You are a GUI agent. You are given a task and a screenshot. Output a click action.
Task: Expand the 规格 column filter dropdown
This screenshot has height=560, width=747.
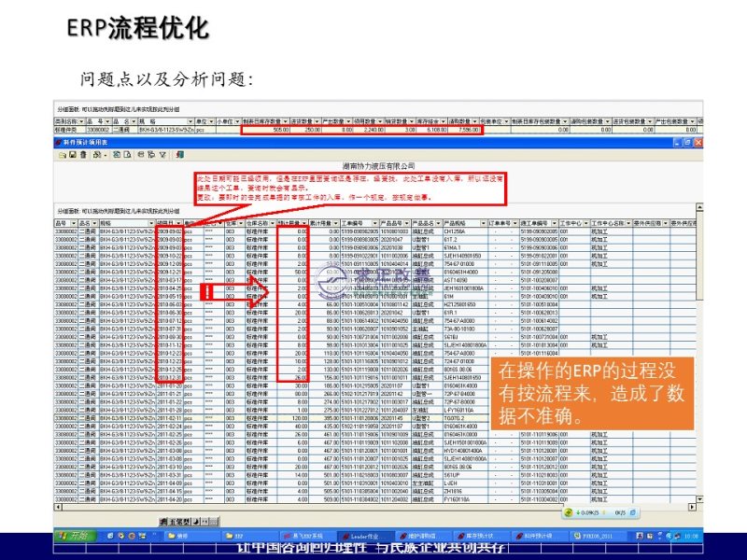150,223
